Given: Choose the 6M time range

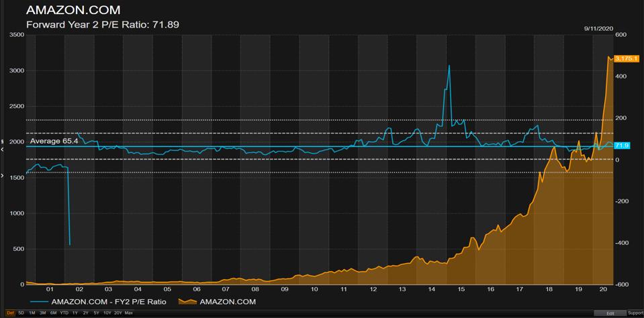Looking at the screenshot, I should (x=54, y=313).
